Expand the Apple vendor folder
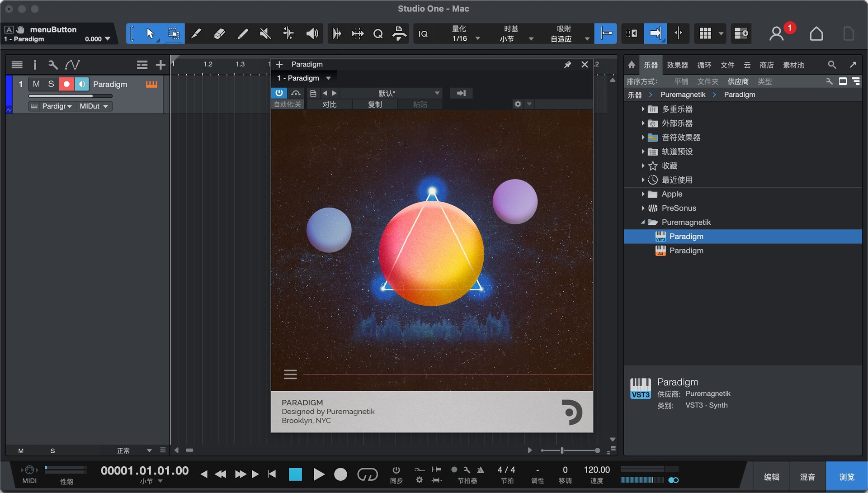The height and width of the screenshot is (493, 868). tap(642, 194)
